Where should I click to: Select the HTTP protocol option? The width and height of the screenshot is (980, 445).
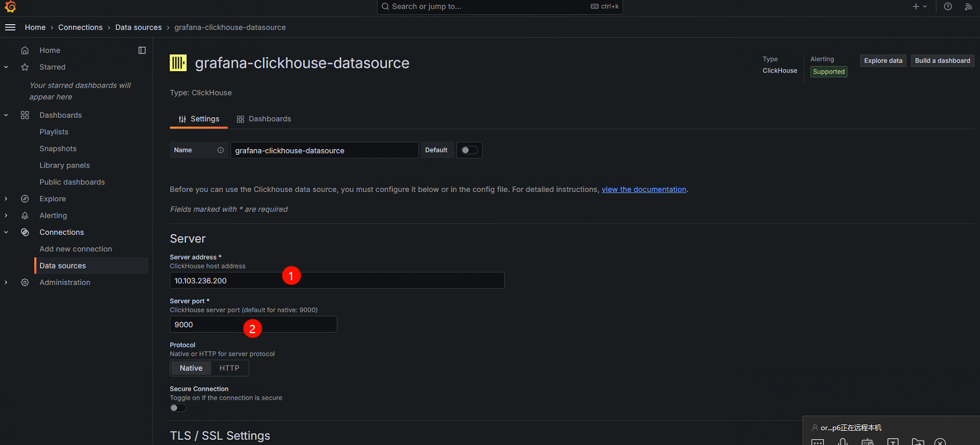pos(229,368)
